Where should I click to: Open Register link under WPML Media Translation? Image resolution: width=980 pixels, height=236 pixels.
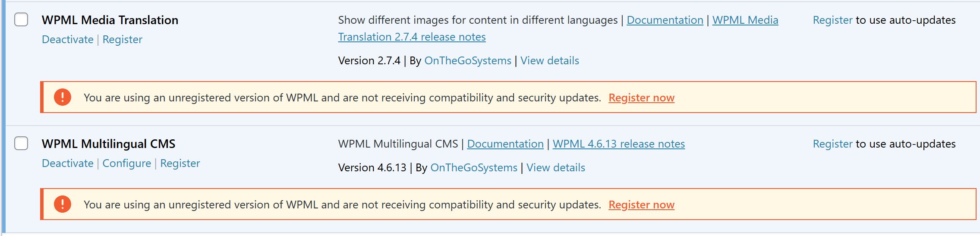pos(123,39)
